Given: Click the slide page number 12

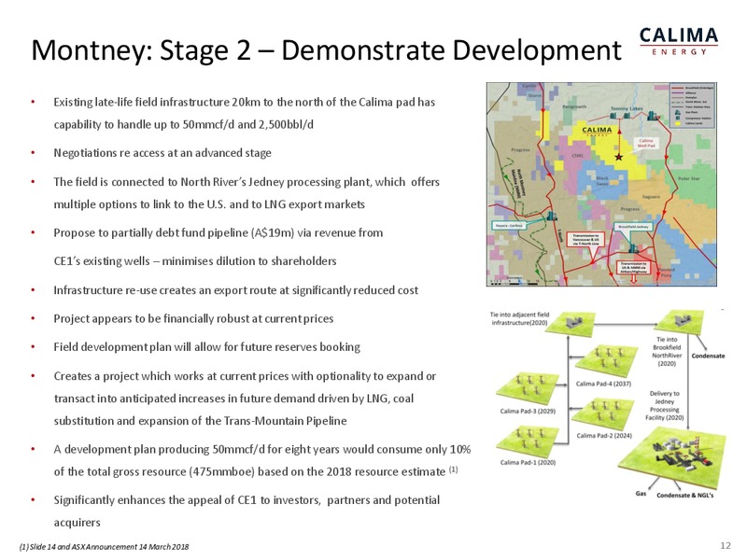Looking at the screenshot, I should 726,546.
